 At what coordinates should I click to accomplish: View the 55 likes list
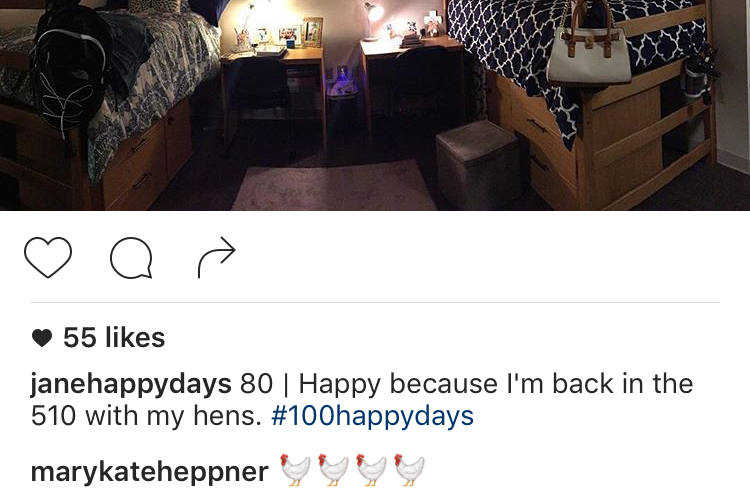(x=114, y=337)
